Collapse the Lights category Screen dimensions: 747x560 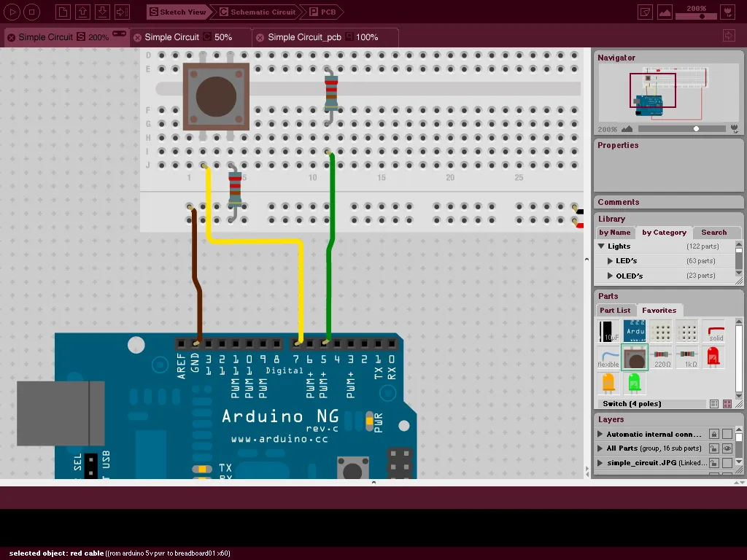click(601, 246)
